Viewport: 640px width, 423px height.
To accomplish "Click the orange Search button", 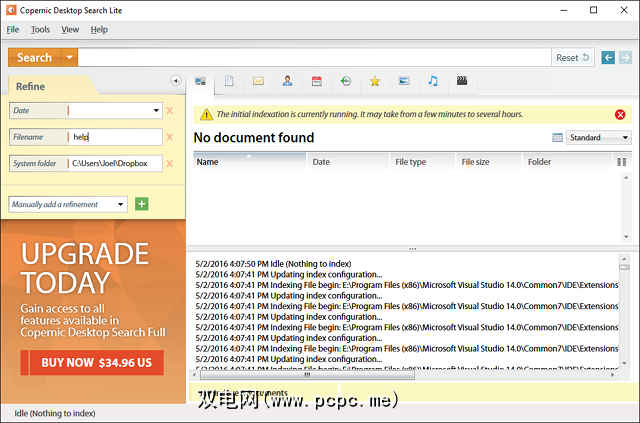I will pyautogui.click(x=35, y=58).
